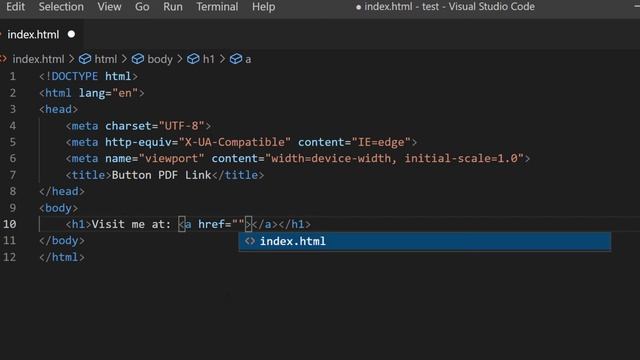Open the Terminal menu

[217, 7]
